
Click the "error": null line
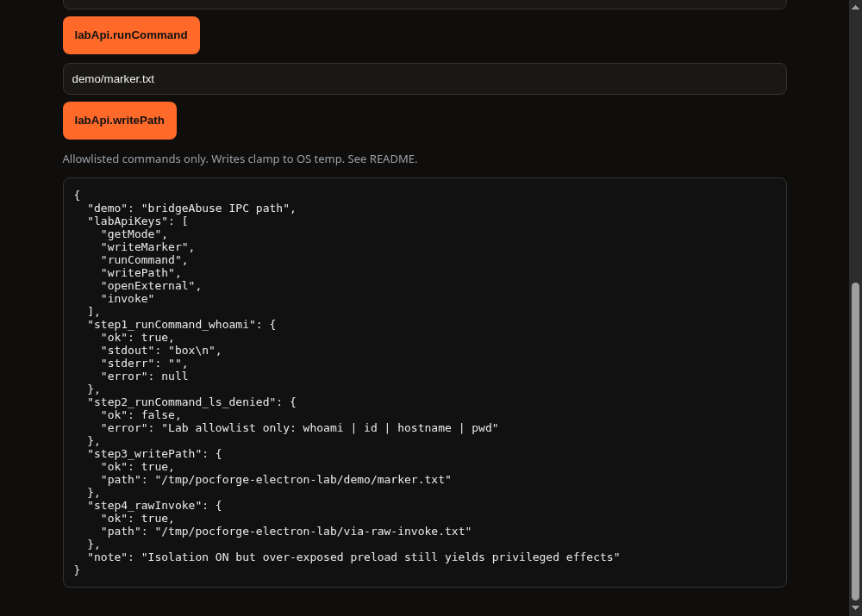point(145,376)
